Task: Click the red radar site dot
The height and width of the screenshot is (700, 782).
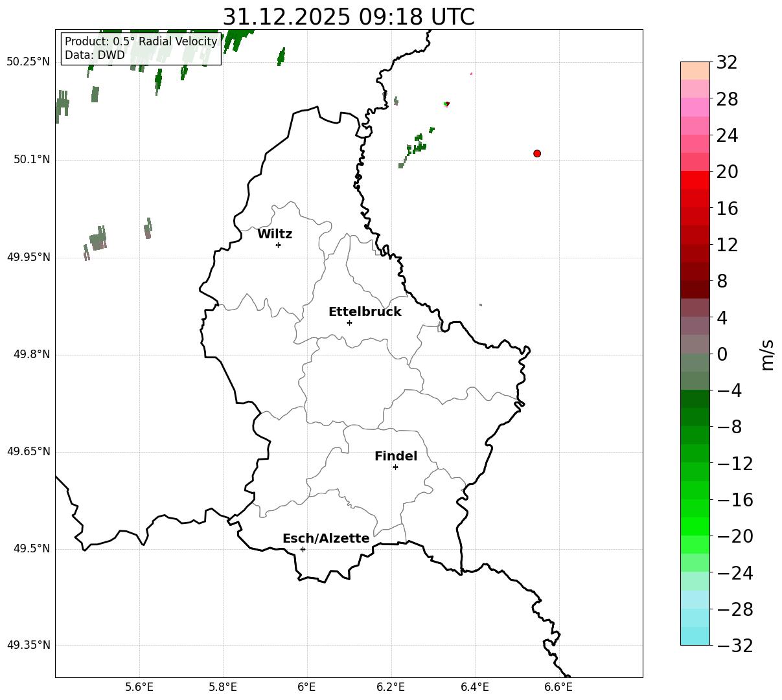Action: [537, 153]
